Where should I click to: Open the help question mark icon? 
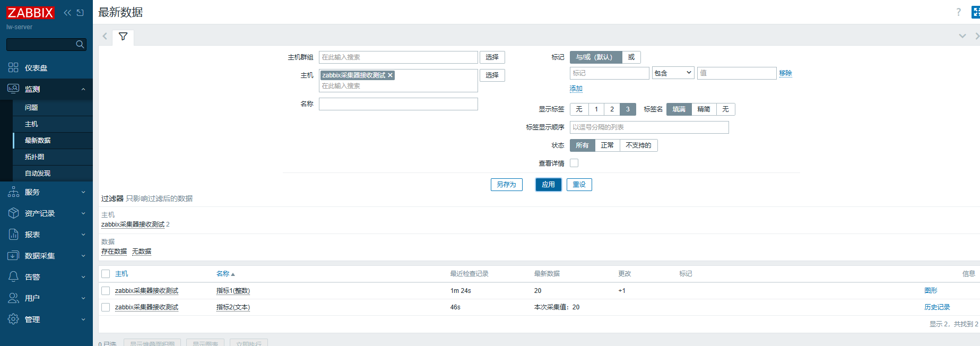point(958,12)
